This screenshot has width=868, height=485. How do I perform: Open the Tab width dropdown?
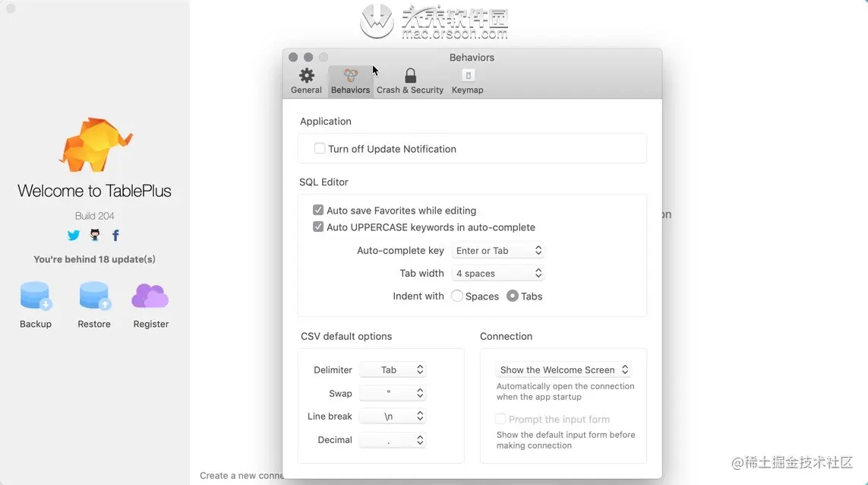click(497, 273)
